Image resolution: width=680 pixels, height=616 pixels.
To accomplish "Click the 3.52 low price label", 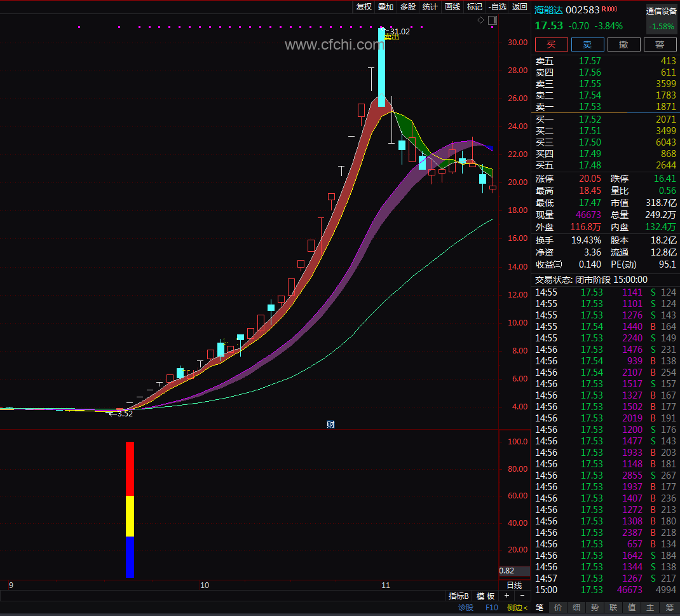I will pyautogui.click(x=125, y=414).
